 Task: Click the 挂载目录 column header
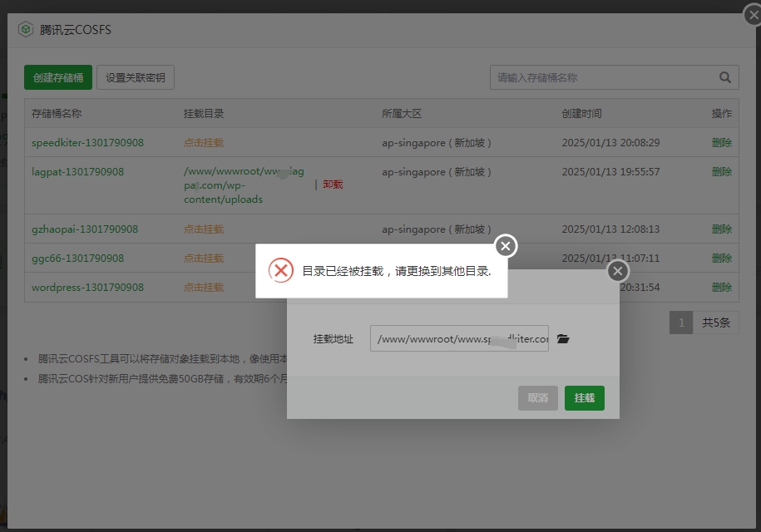(204, 114)
